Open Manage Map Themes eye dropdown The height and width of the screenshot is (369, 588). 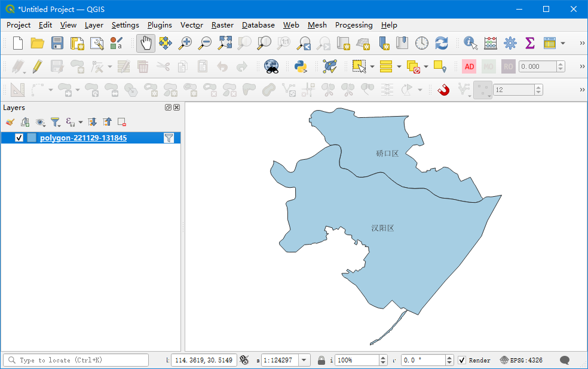click(41, 122)
